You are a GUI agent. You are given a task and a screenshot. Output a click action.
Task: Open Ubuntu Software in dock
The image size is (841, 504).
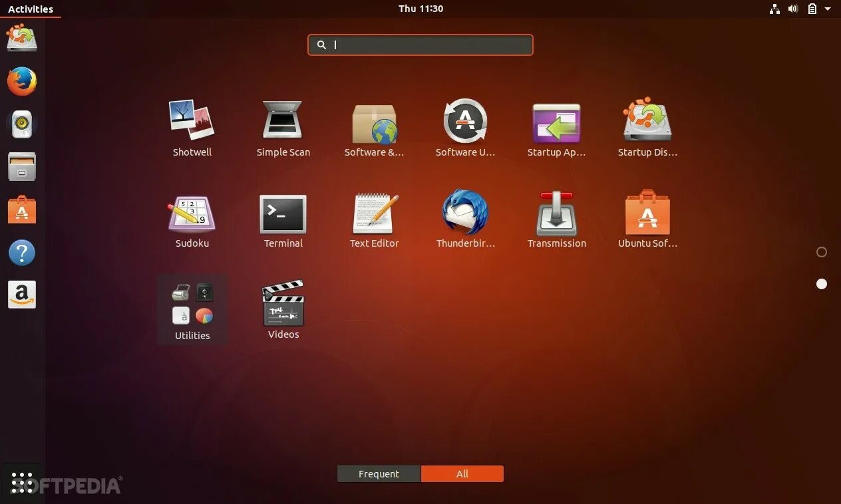coord(22,209)
